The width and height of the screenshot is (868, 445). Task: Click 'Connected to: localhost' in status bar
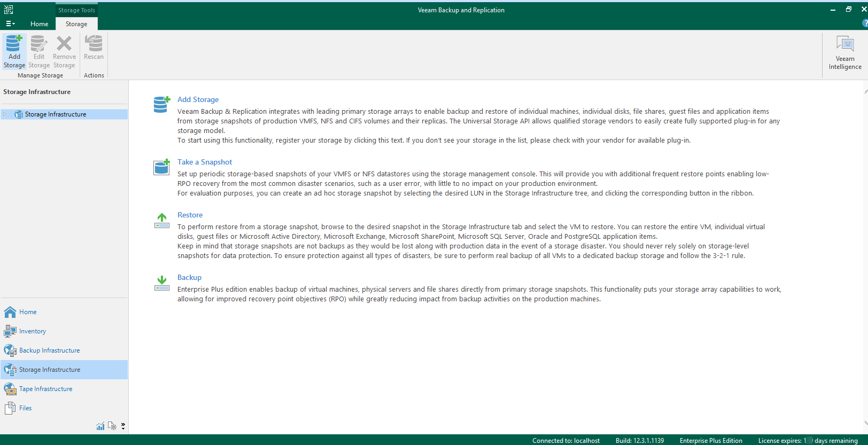pos(566,441)
